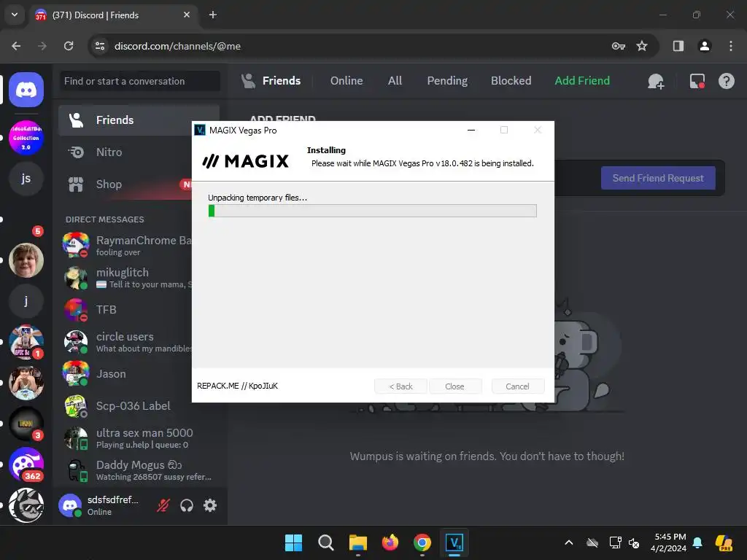The height and width of the screenshot is (560, 747).
Task: Open the 'js' server in sidebar
Action: coord(26,178)
